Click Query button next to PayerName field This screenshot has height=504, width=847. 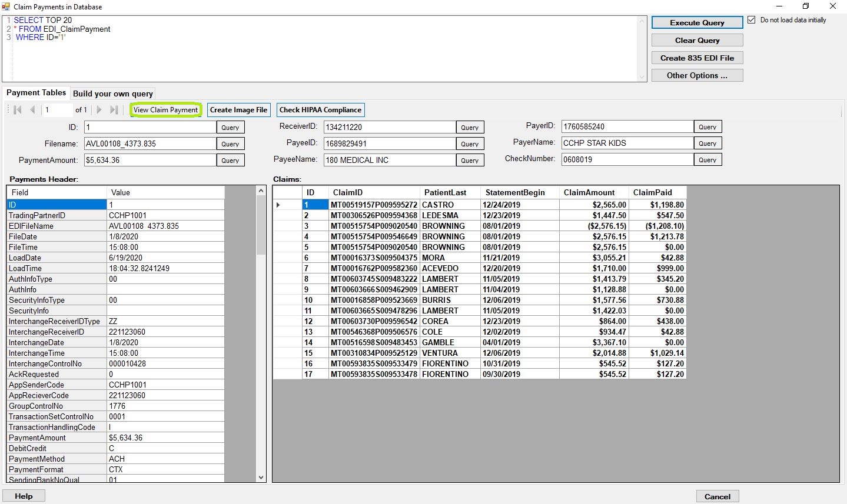[708, 143]
